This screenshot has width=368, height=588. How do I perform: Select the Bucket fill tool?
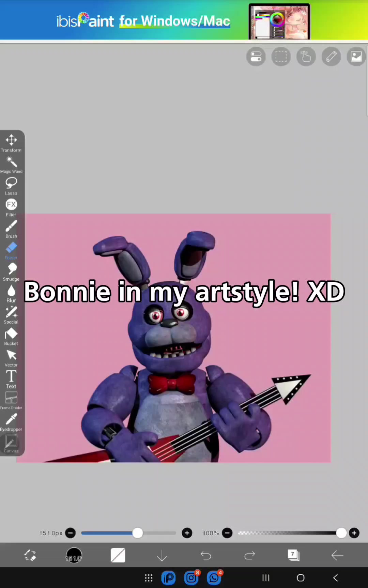[x=11, y=336]
